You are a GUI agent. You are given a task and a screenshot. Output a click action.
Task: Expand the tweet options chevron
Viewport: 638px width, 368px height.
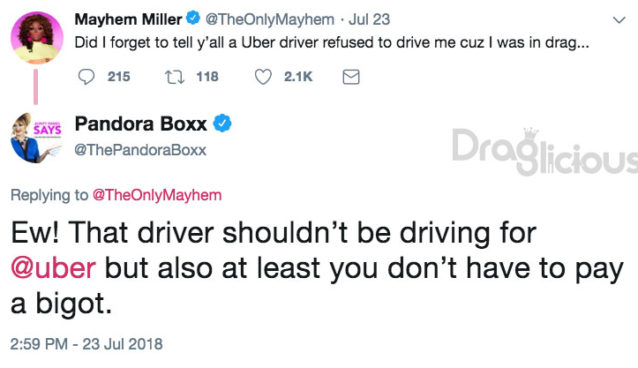pos(619,20)
